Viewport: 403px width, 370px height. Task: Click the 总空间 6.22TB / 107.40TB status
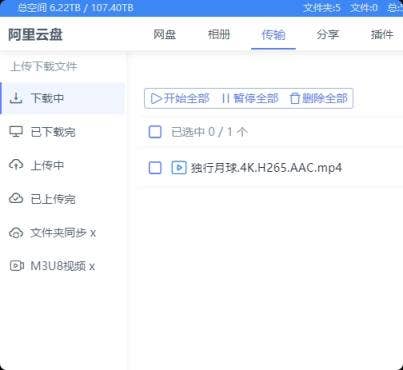[x=75, y=8]
